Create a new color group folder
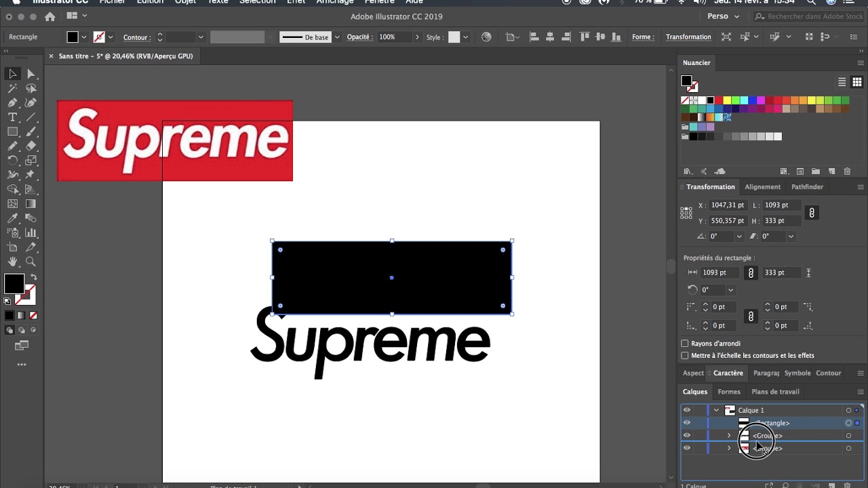The width and height of the screenshot is (868, 488). (815, 171)
